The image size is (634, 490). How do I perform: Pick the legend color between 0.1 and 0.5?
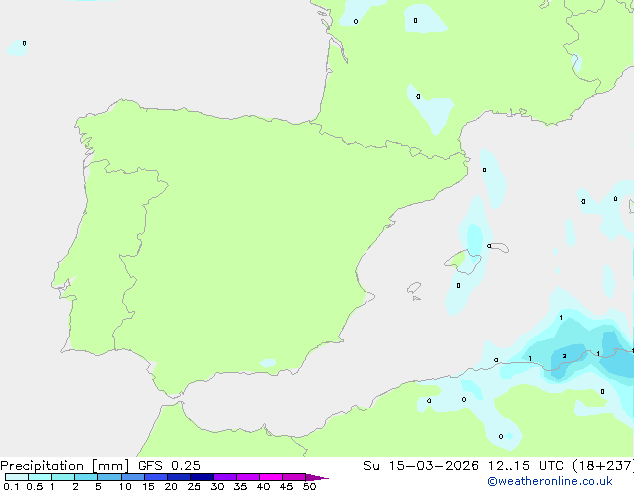click(x=16, y=477)
